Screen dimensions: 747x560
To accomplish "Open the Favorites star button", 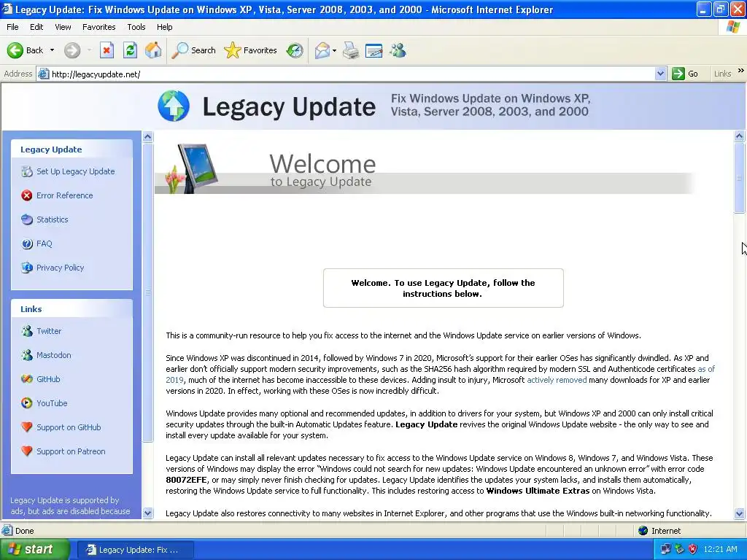I will coord(251,50).
